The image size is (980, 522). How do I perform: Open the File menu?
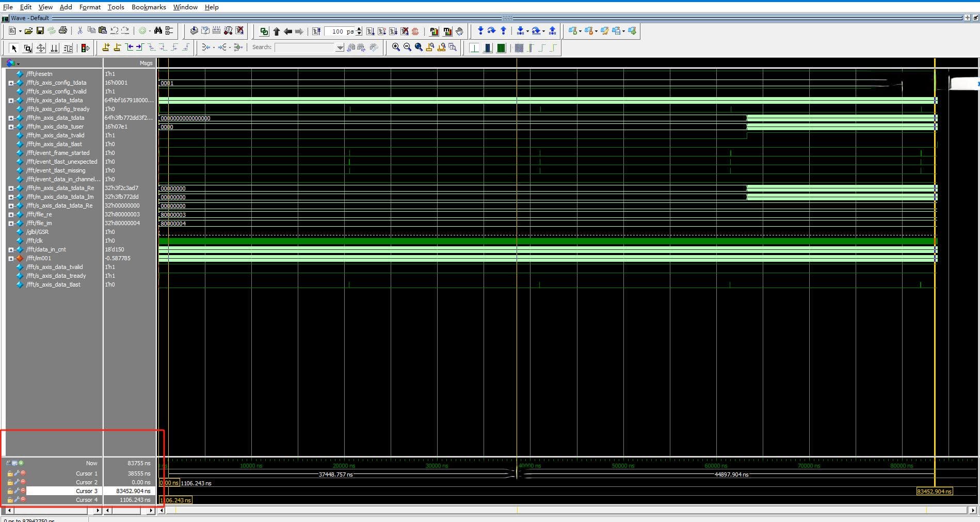8,7
